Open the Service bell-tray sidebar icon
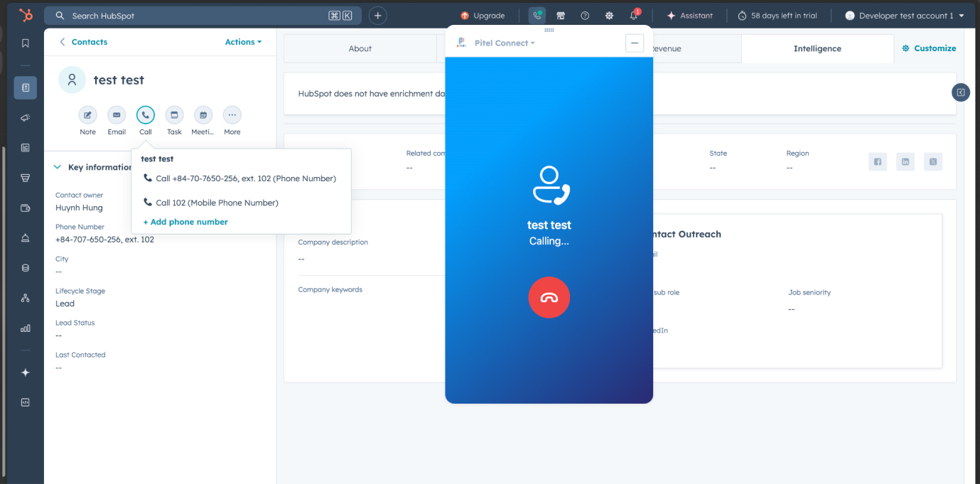Screen dimensions: 980x484 pyautogui.click(x=26, y=238)
